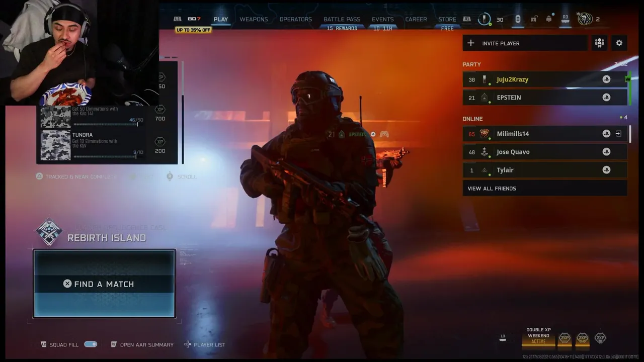The height and width of the screenshot is (362, 644).
Task: Click PlayStation icon on Milimills14 row
Action: (x=606, y=134)
